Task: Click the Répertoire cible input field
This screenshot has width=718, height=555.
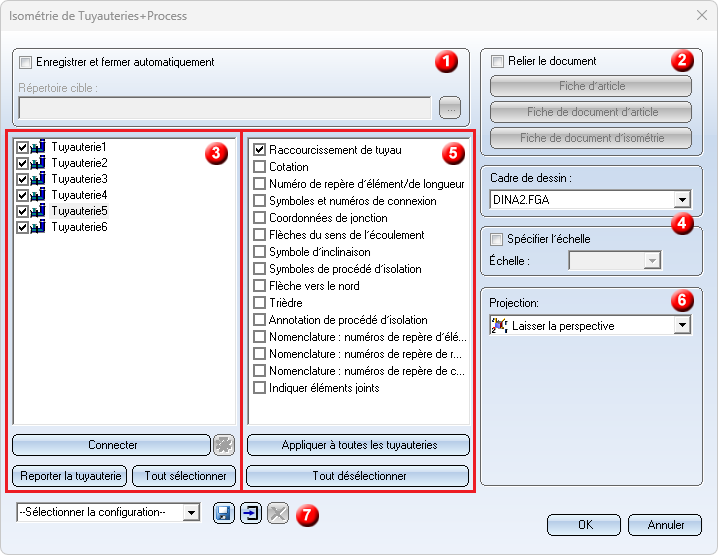Action: [225, 108]
